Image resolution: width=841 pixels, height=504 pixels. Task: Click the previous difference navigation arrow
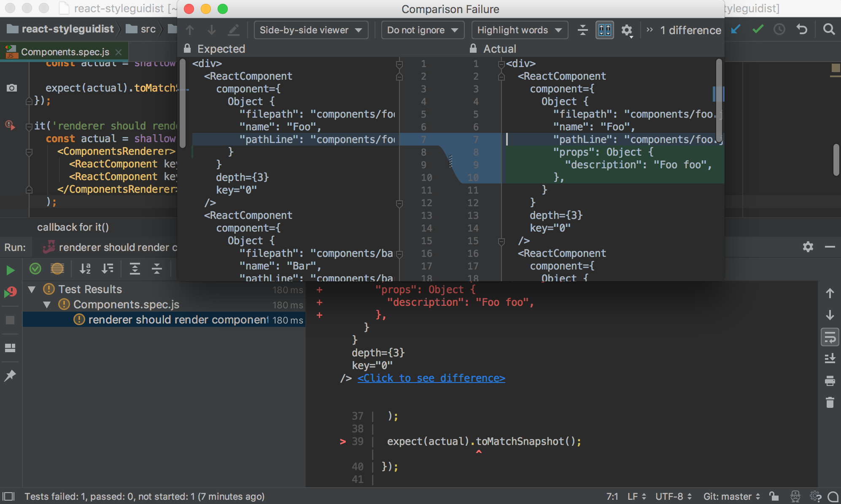pos(190,31)
